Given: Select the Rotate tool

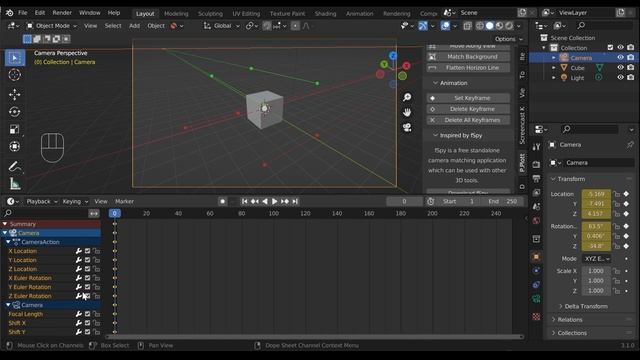Looking at the screenshot, I should 15,112.
